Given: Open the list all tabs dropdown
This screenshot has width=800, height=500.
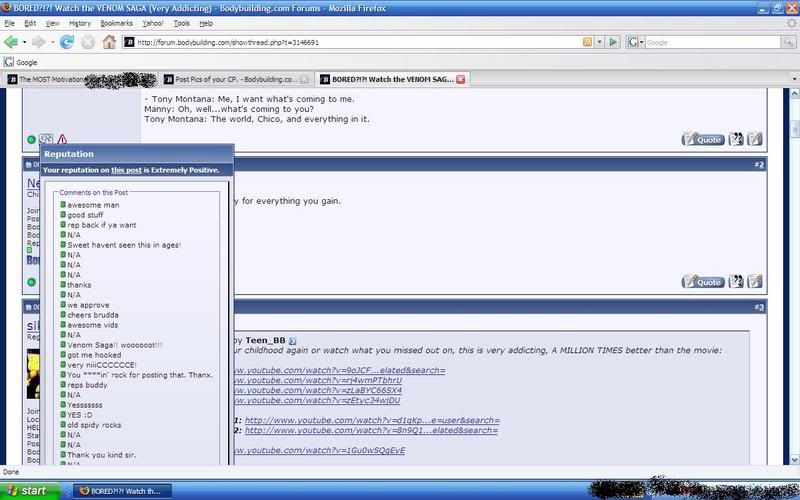Looking at the screenshot, I should coord(794,79).
